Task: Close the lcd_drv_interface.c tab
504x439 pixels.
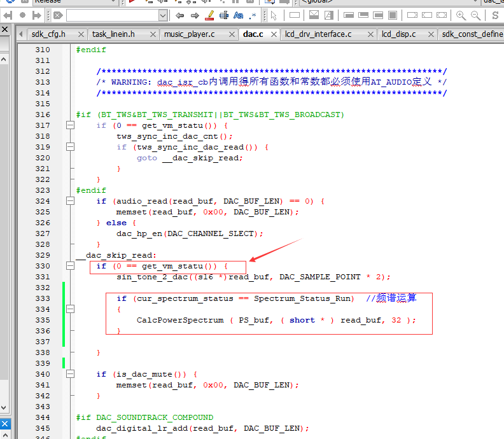Action: [x=370, y=34]
